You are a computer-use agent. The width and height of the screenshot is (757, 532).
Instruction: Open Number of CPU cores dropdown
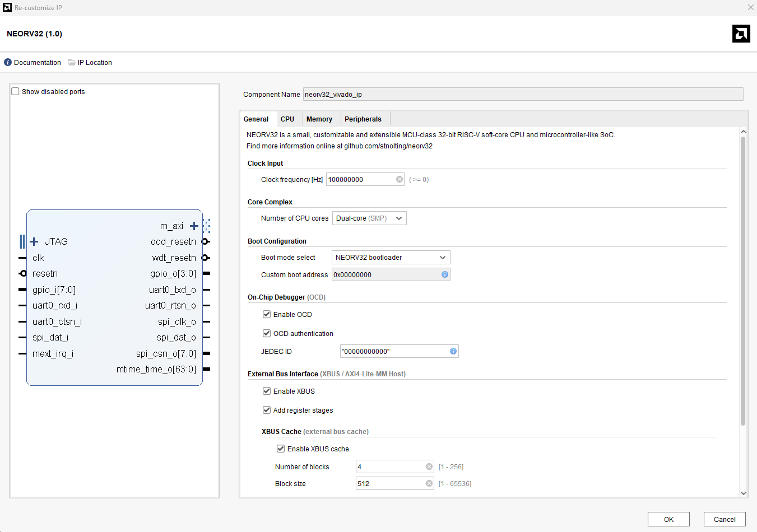369,218
